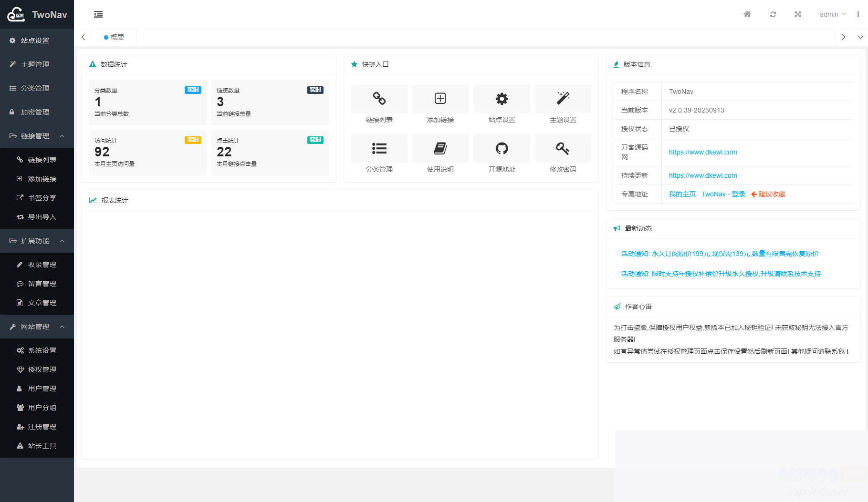Open 授权管理 in the sidebar
868x502 pixels.
[42, 369]
